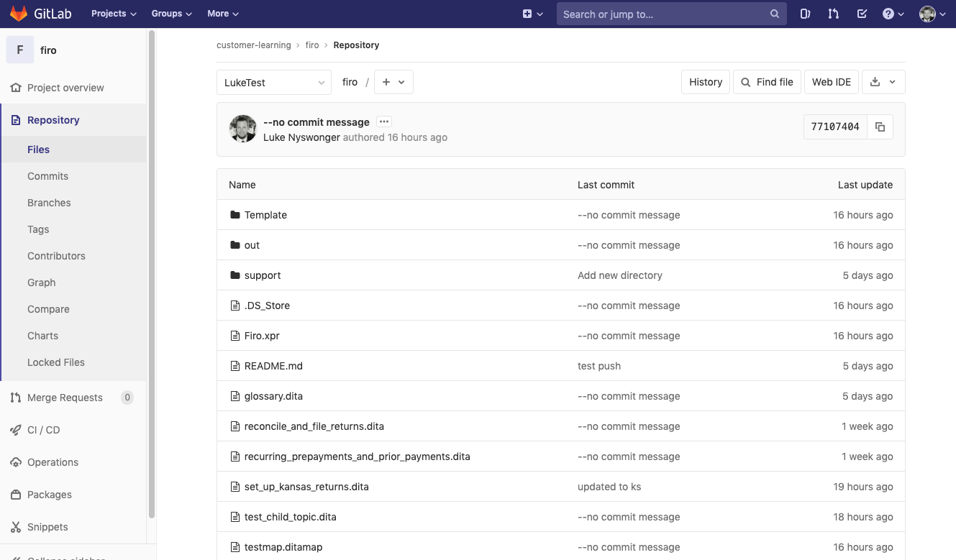Viewport: 956px width, 560px height.
Task: Click the Find file button
Action: (x=768, y=82)
